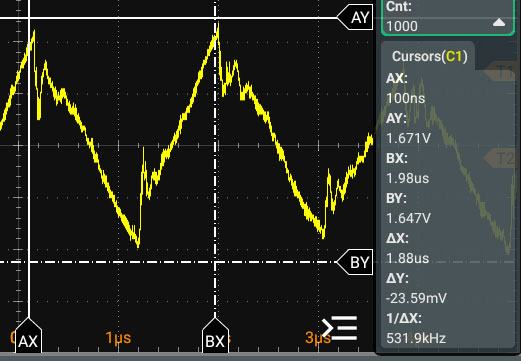
Task: Select the ΔY -23.59mV reading
Action: pos(416,298)
